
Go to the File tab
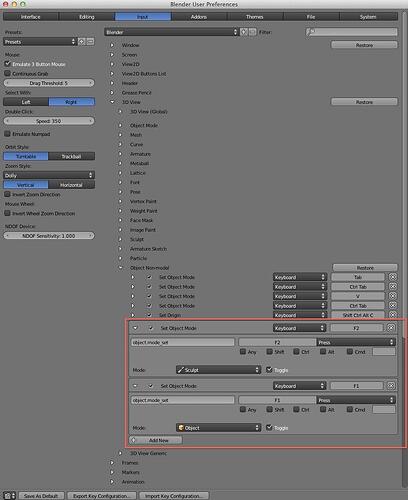coord(311,17)
